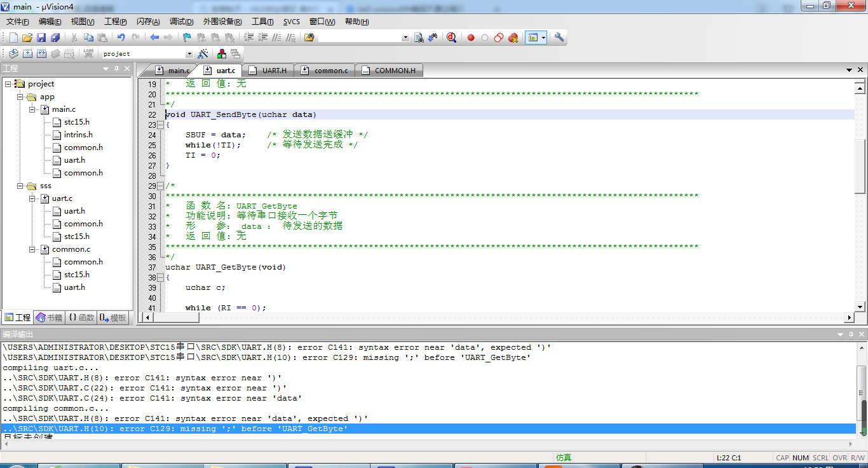This screenshot has width=868, height=468.
Task: Open the Find in Files dialog
Action: (309, 38)
